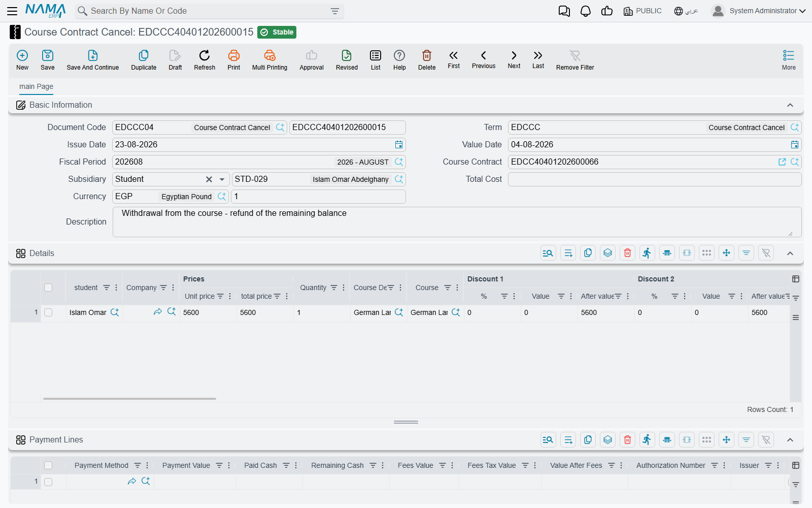Click the currency rate field showing 1
The image size is (812, 508).
point(318,197)
